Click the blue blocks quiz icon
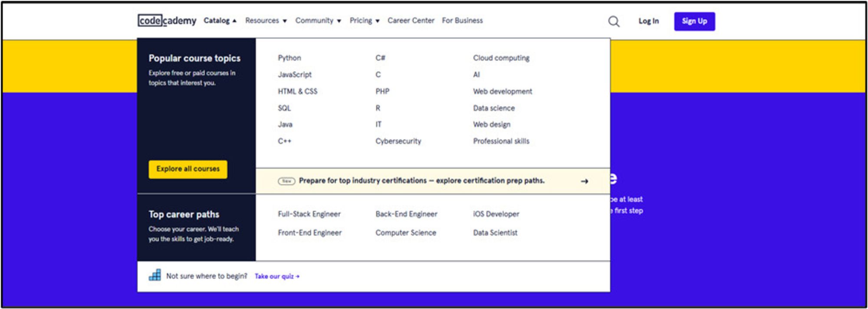This screenshot has height=309, width=868. tap(155, 276)
